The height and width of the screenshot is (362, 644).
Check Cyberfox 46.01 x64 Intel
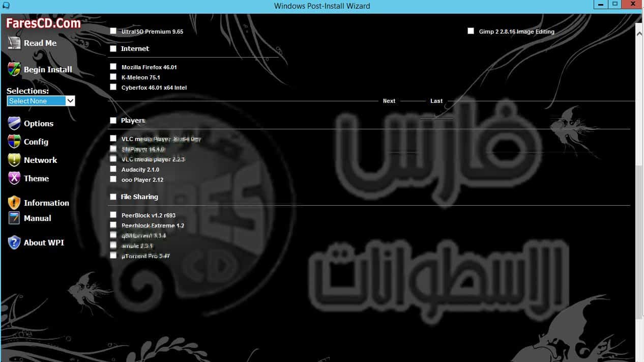[113, 87]
